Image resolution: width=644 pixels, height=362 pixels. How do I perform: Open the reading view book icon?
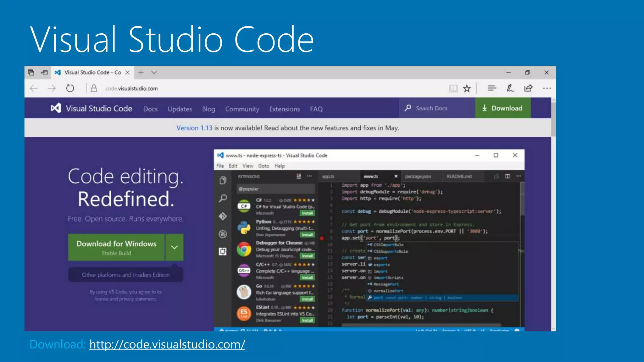pos(453,88)
